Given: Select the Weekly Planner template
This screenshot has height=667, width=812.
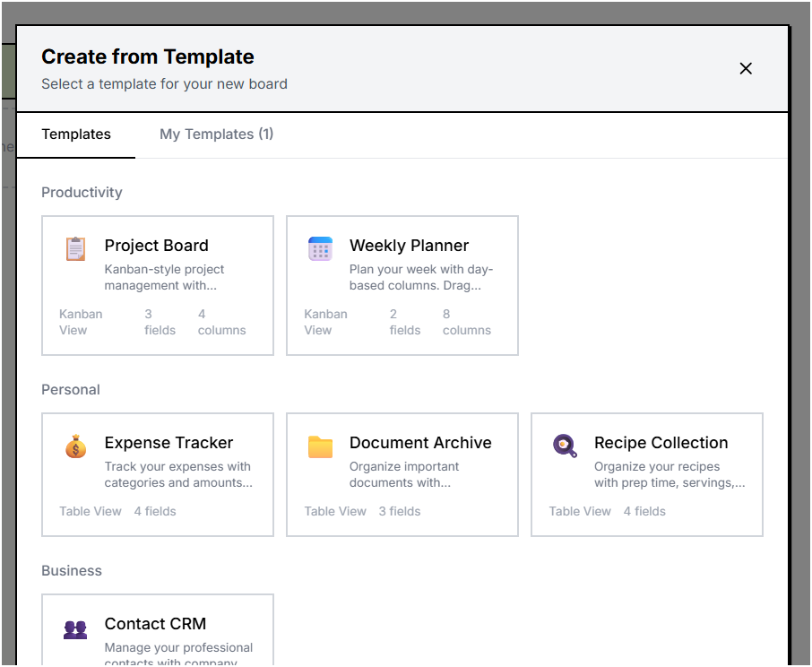Looking at the screenshot, I should coord(402,285).
